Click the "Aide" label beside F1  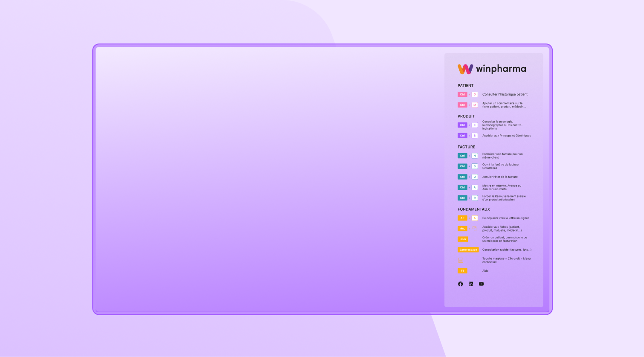[485, 271]
